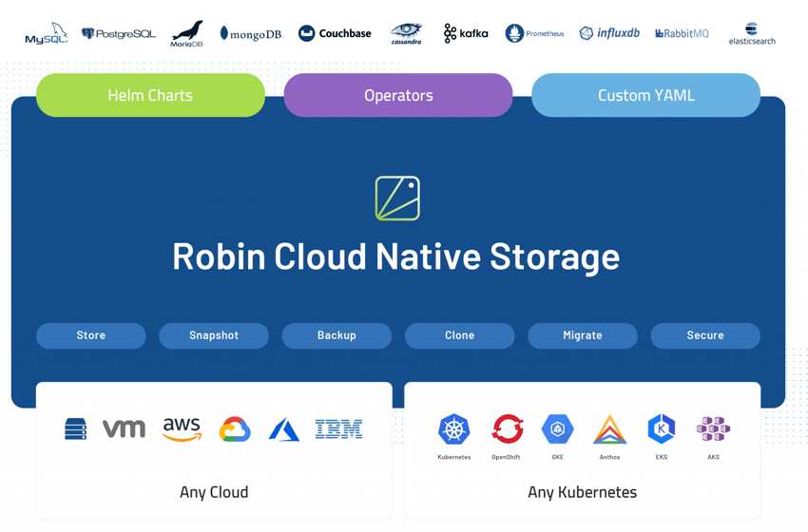Click the Robin logo above the title

tap(397, 199)
